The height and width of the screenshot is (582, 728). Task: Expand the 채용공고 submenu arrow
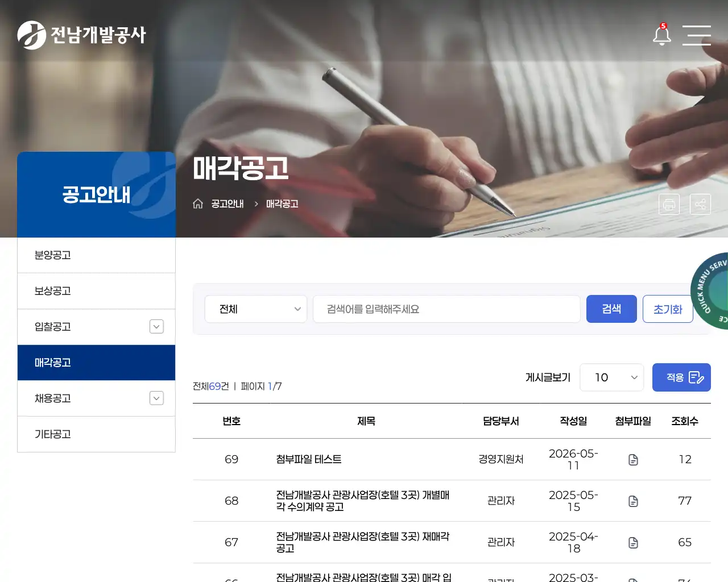click(x=156, y=398)
